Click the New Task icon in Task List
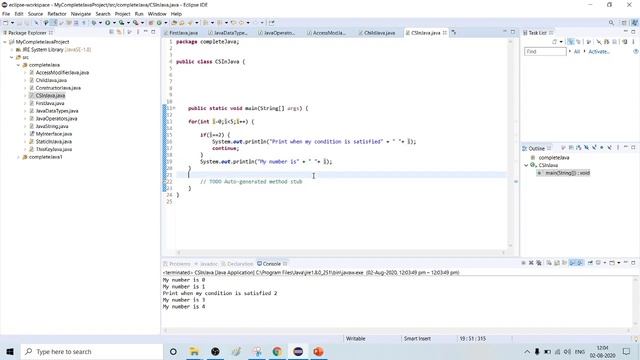 554,42
